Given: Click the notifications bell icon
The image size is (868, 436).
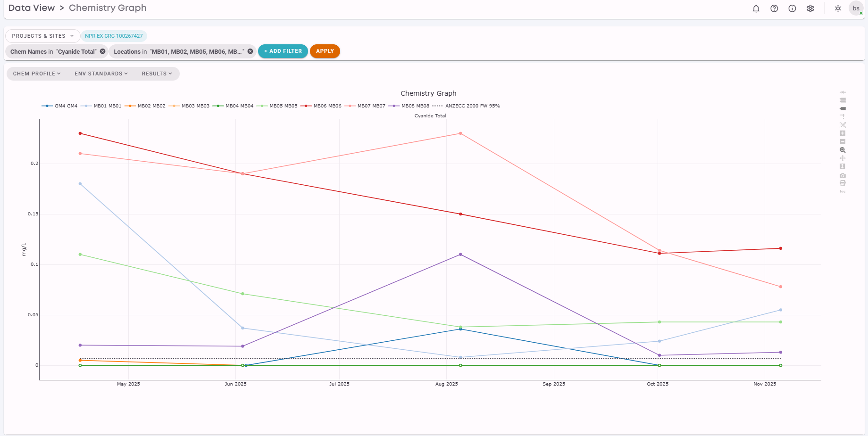Looking at the screenshot, I should (x=756, y=8).
